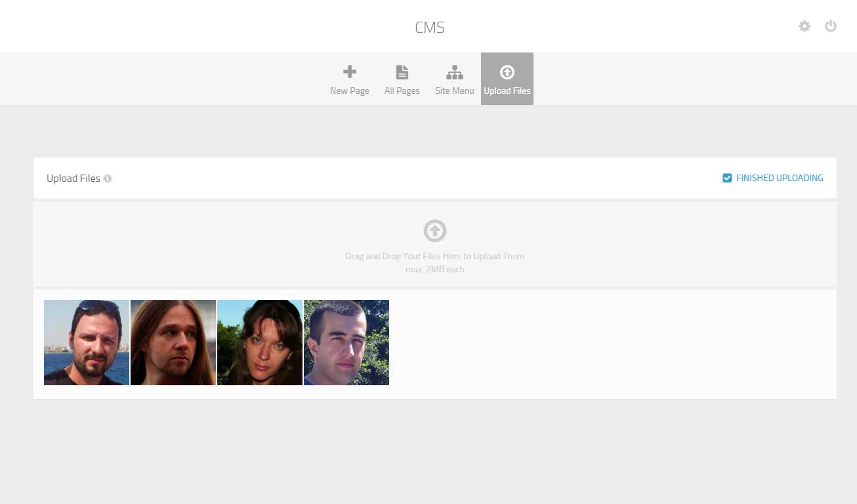
Task: Open settings with the gear icon
Action: [x=804, y=26]
